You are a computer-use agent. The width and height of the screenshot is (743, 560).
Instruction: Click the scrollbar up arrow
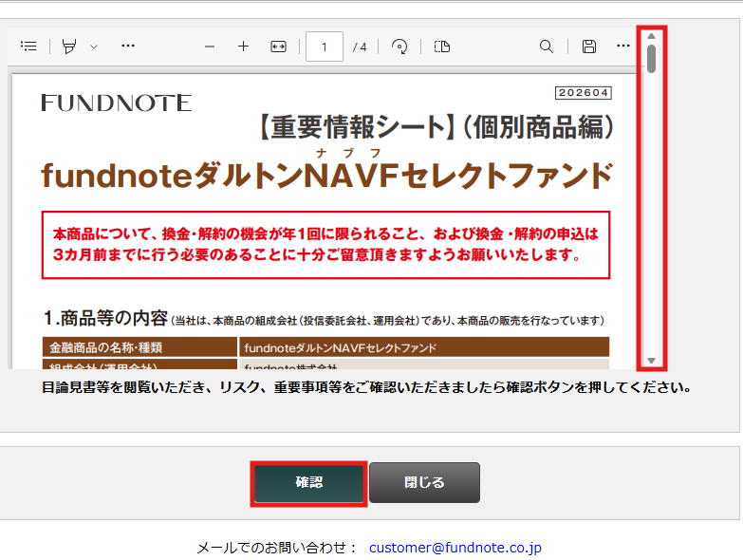pos(652,36)
